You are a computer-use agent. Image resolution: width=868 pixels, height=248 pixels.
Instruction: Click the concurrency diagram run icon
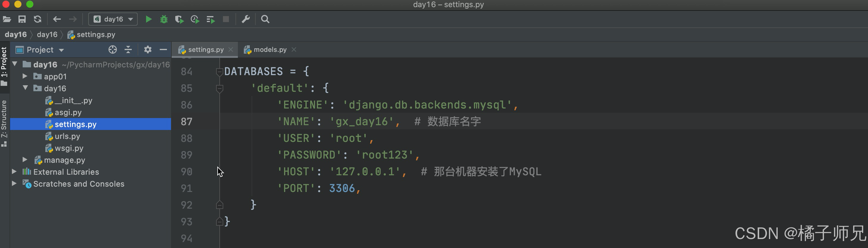(211, 20)
